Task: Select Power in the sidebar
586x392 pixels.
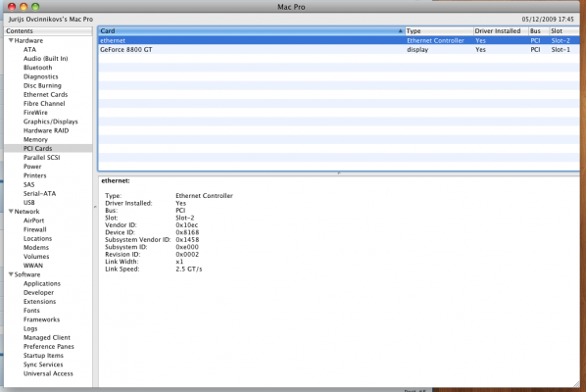Action: tap(32, 167)
